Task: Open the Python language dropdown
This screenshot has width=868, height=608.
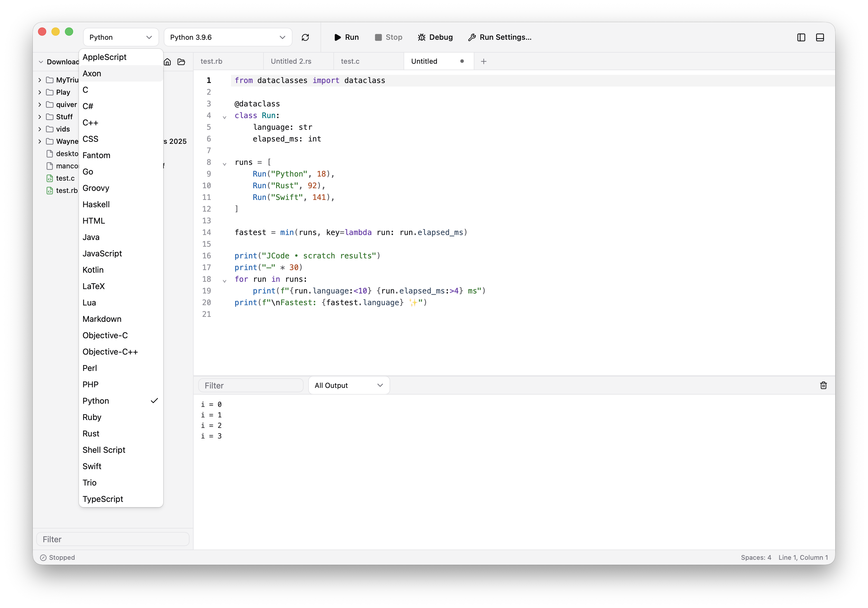Action: (120, 37)
